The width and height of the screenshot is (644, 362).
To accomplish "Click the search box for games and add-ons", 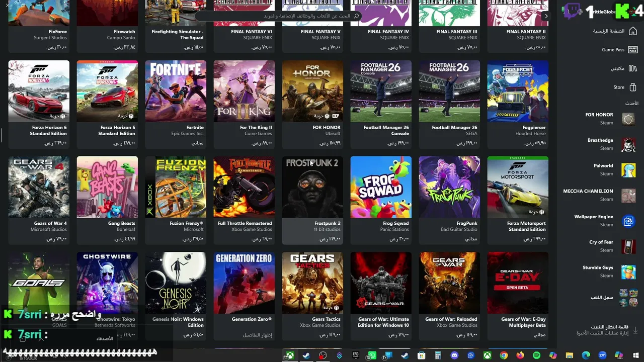I will [278, 16].
